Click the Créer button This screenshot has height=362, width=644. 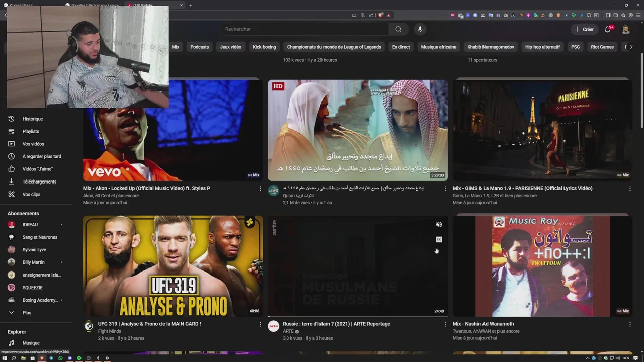(584, 29)
